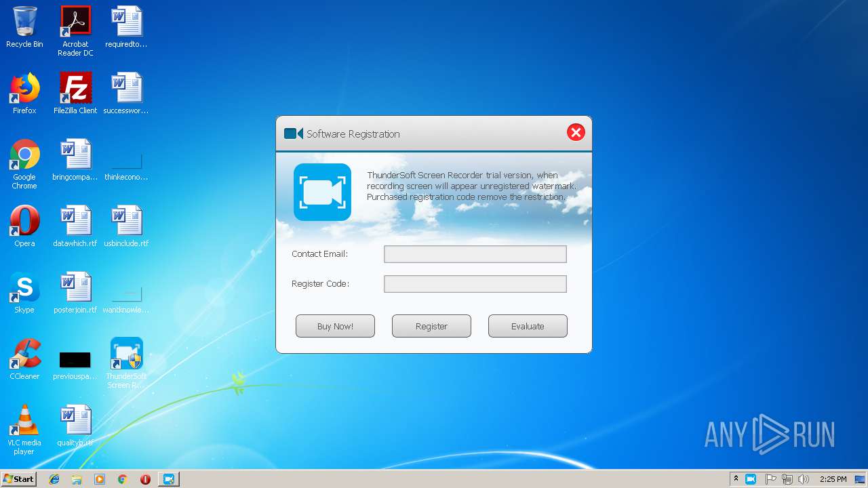Focus the Register Code field

[475, 284]
